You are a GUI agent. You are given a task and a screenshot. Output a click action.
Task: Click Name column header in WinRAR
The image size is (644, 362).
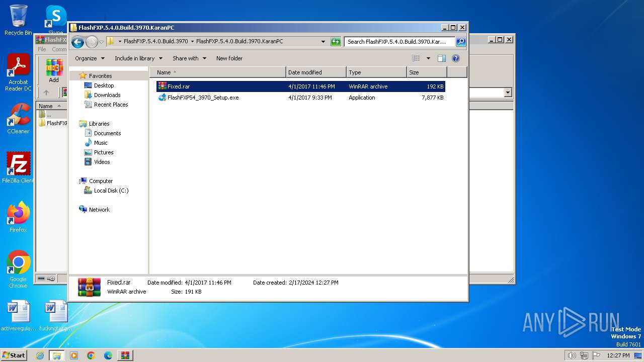(x=52, y=106)
